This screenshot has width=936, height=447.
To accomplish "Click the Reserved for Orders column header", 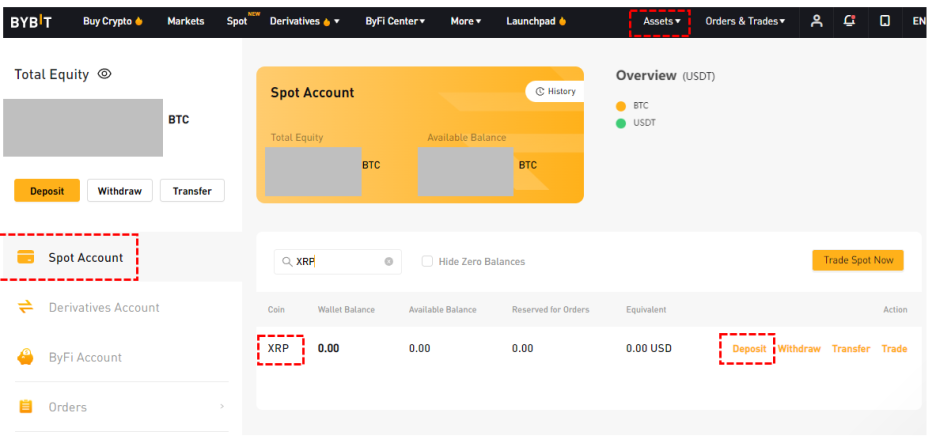I will pyautogui.click(x=550, y=310).
